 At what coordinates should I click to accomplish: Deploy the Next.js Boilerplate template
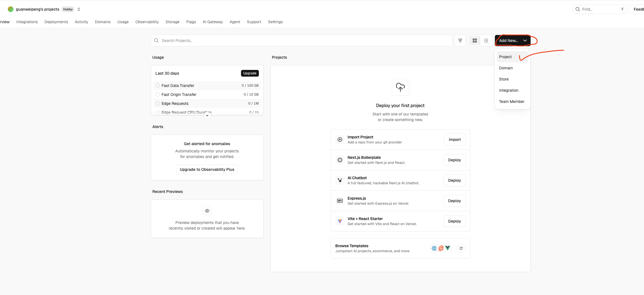[x=454, y=160]
